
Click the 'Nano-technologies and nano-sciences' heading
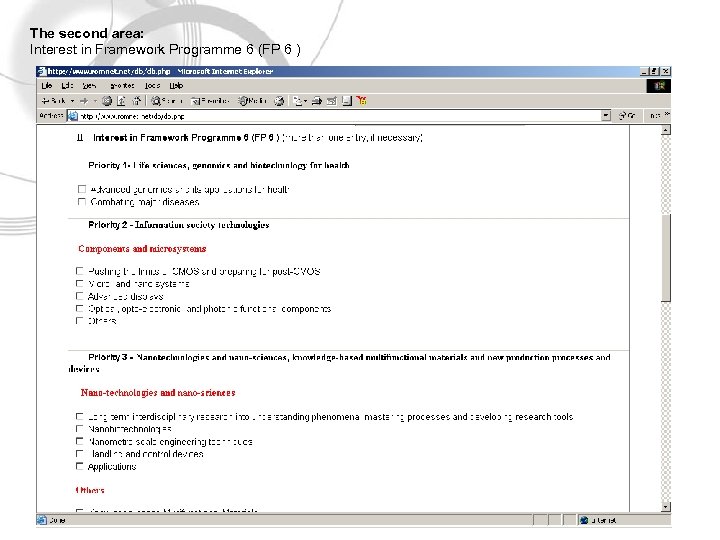tap(158, 393)
